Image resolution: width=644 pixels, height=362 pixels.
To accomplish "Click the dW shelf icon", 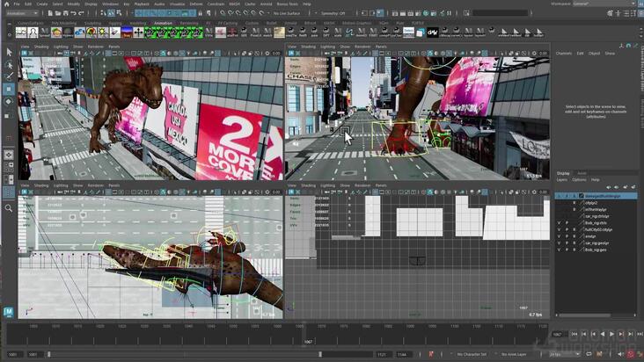I will tap(433, 32).
